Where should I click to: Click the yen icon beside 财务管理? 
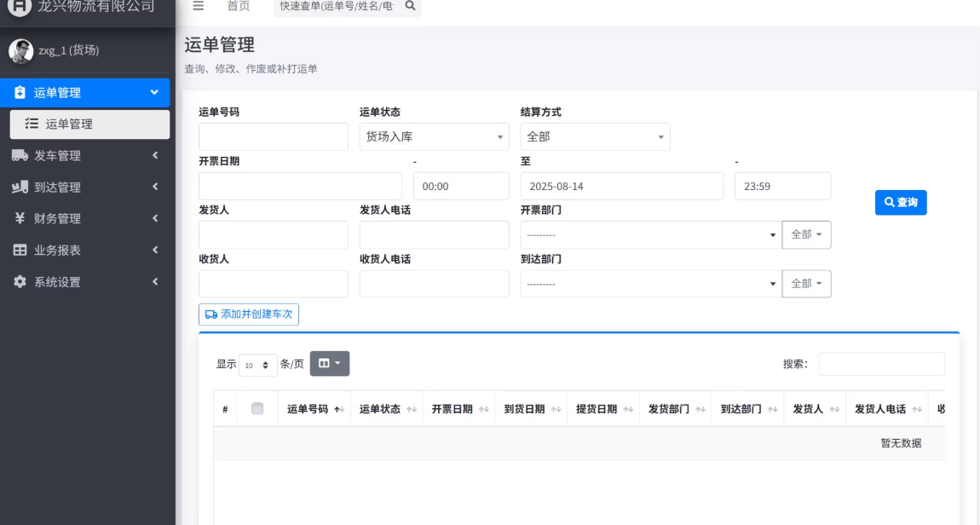pos(20,218)
